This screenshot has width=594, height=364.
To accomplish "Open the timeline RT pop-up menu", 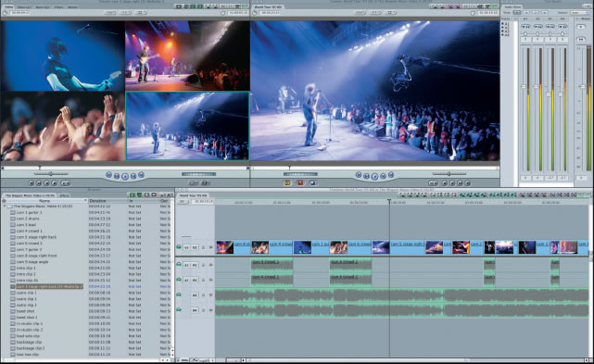I will [x=183, y=202].
